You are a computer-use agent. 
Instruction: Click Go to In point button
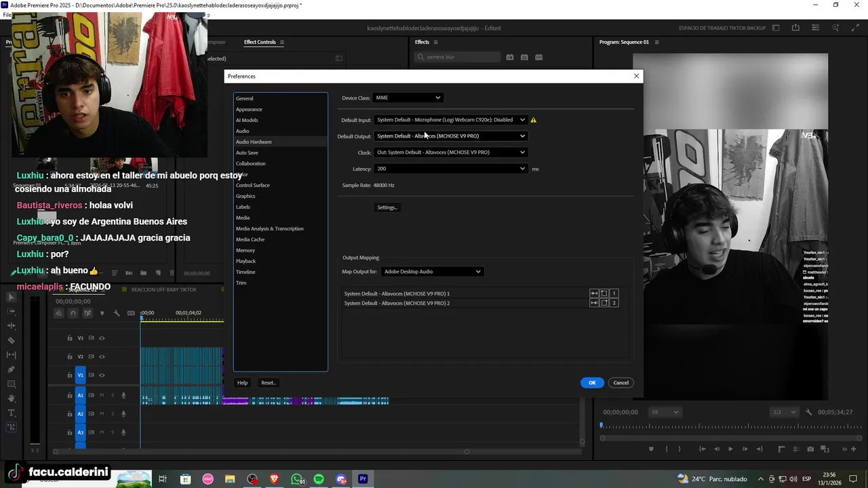point(702,449)
